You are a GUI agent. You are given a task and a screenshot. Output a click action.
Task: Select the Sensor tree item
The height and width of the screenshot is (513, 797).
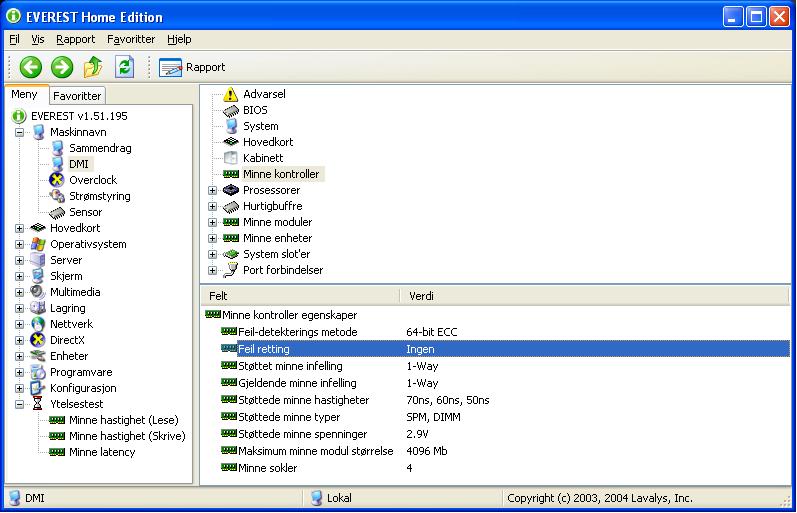85,212
